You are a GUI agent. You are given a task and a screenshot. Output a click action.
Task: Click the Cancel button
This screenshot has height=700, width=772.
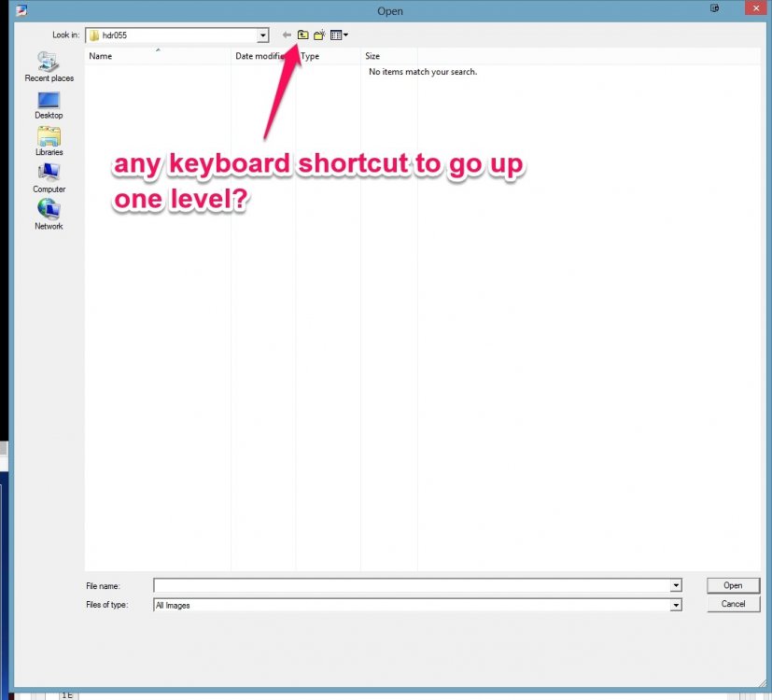pyautogui.click(x=733, y=604)
